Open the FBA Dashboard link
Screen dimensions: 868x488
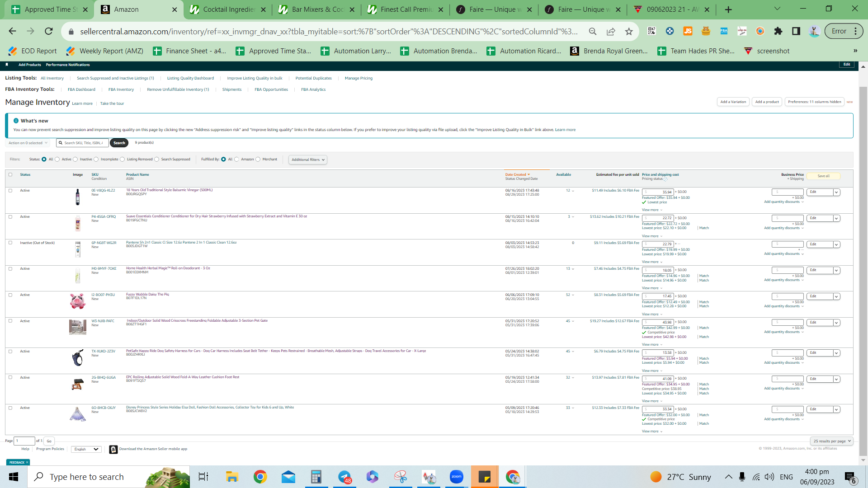[81, 89]
